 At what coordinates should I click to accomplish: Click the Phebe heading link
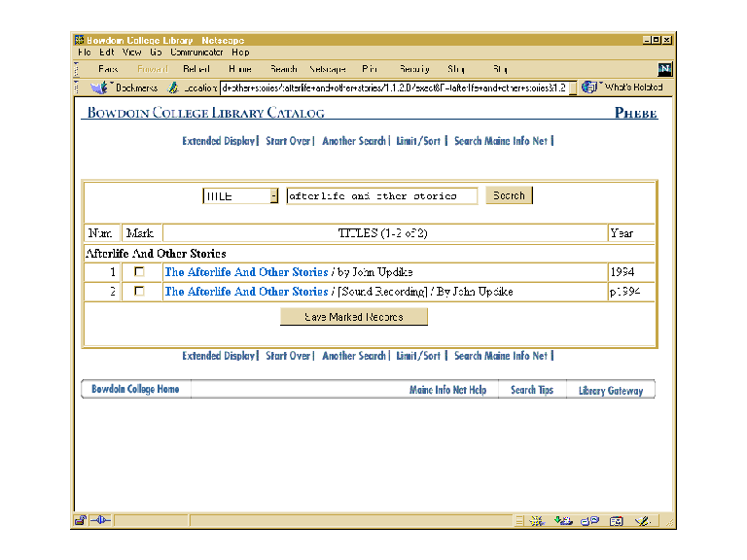tap(635, 113)
